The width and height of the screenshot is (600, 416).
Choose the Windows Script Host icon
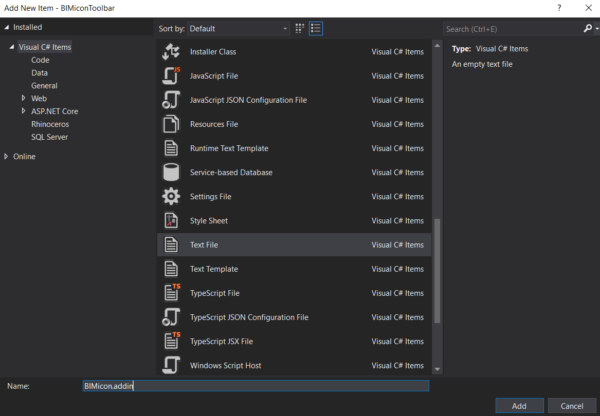(x=171, y=365)
